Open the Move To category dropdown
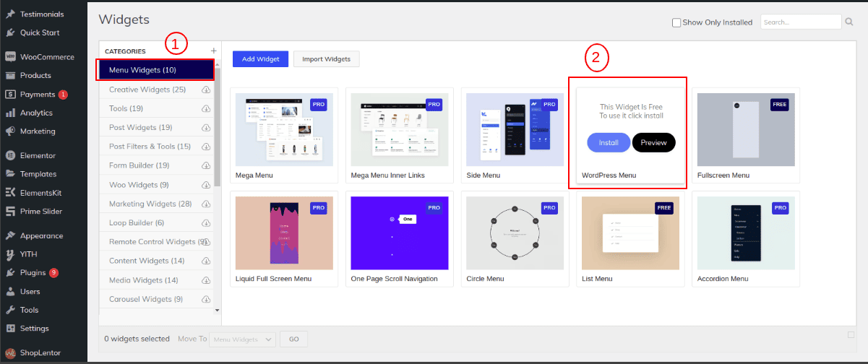The height and width of the screenshot is (364, 868). [x=242, y=339]
